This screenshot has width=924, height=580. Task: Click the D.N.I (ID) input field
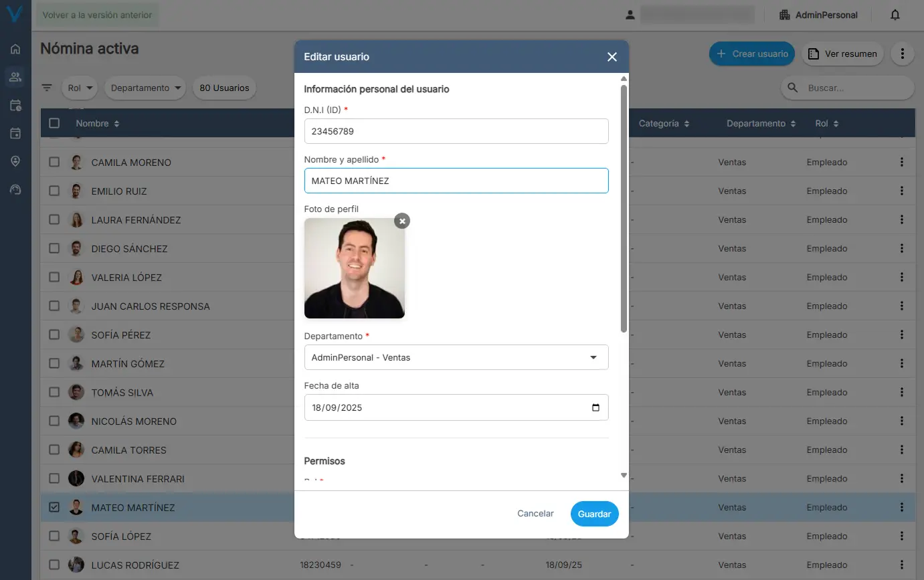pos(456,131)
